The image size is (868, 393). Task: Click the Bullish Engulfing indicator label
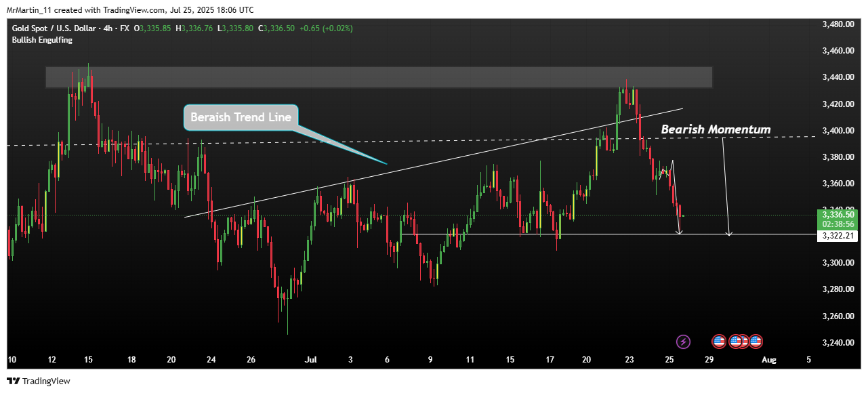[x=42, y=40]
